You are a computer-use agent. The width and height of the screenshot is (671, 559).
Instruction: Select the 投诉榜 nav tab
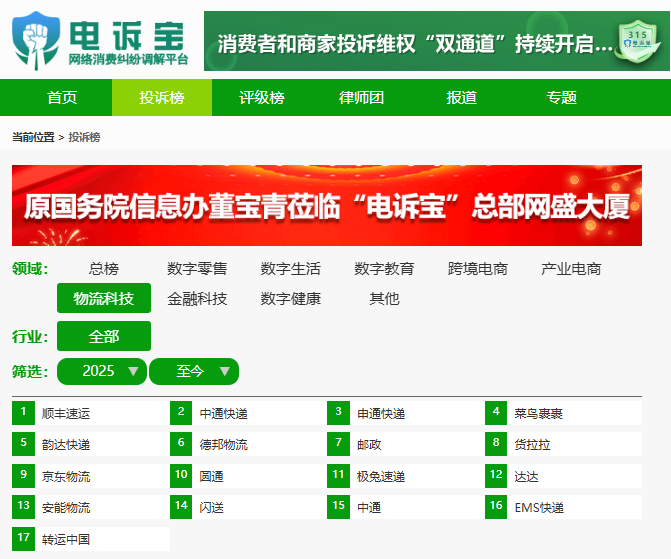click(x=162, y=98)
